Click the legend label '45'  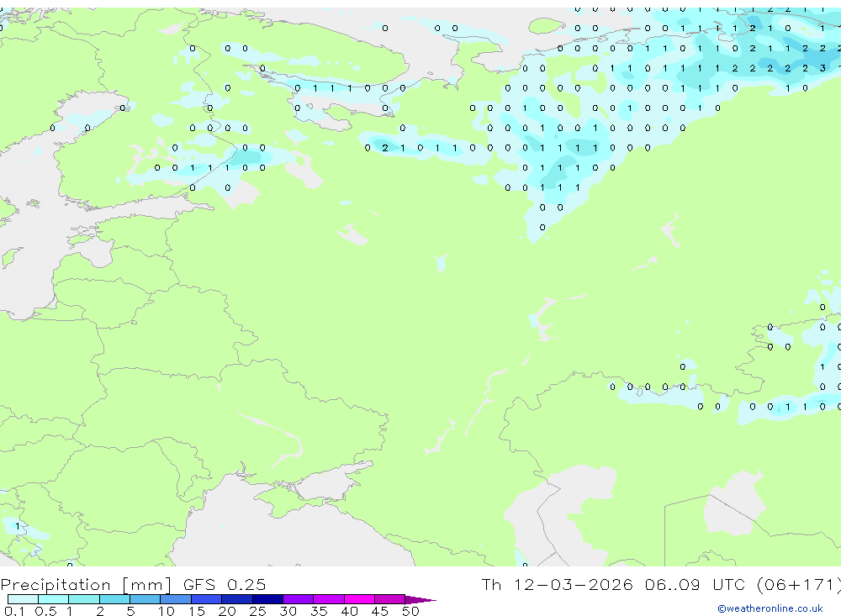(x=380, y=611)
